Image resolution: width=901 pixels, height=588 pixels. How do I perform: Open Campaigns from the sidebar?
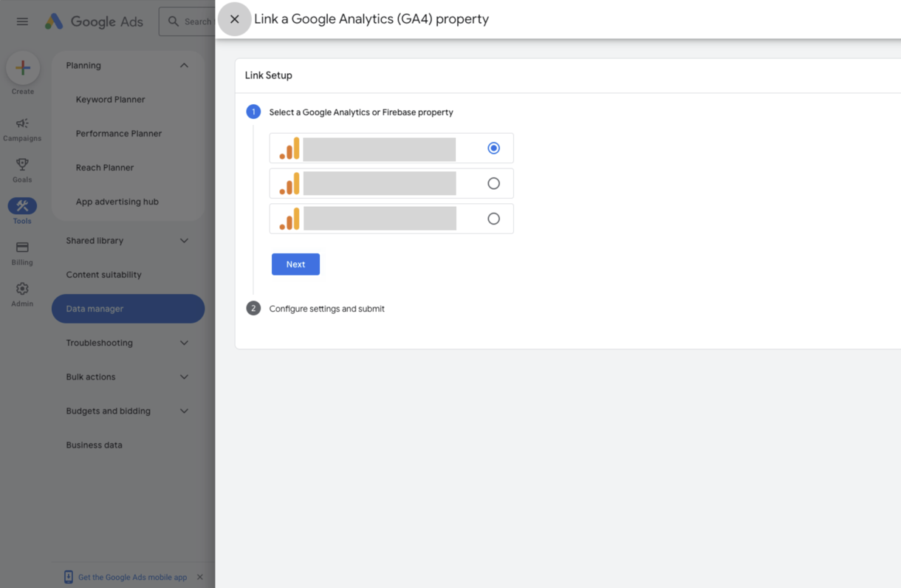(x=22, y=129)
